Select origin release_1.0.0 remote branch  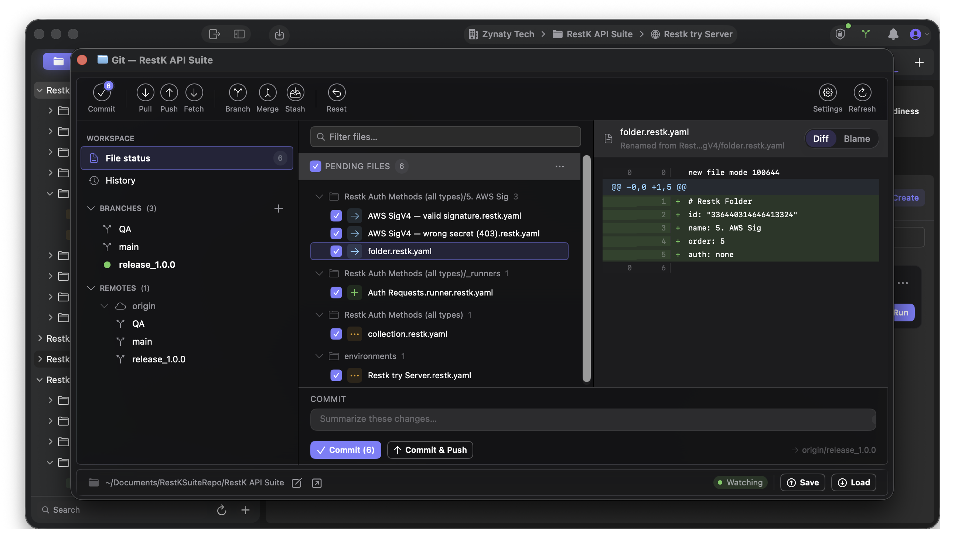click(x=158, y=359)
